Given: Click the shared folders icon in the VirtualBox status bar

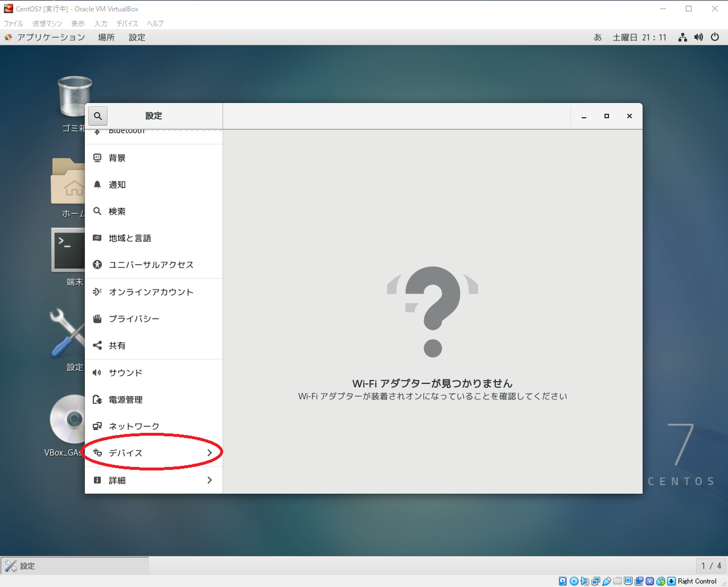Looking at the screenshot, I should click(x=618, y=581).
